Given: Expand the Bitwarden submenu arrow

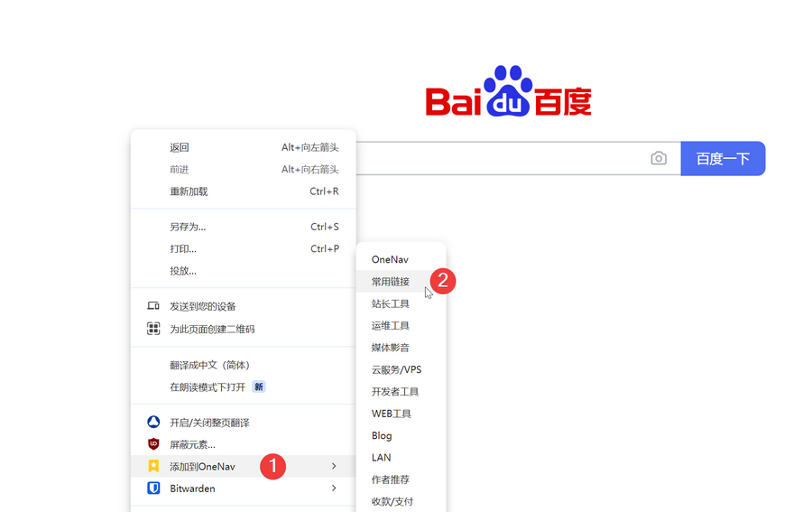Looking at the screenshot, I should coord(334,489).
